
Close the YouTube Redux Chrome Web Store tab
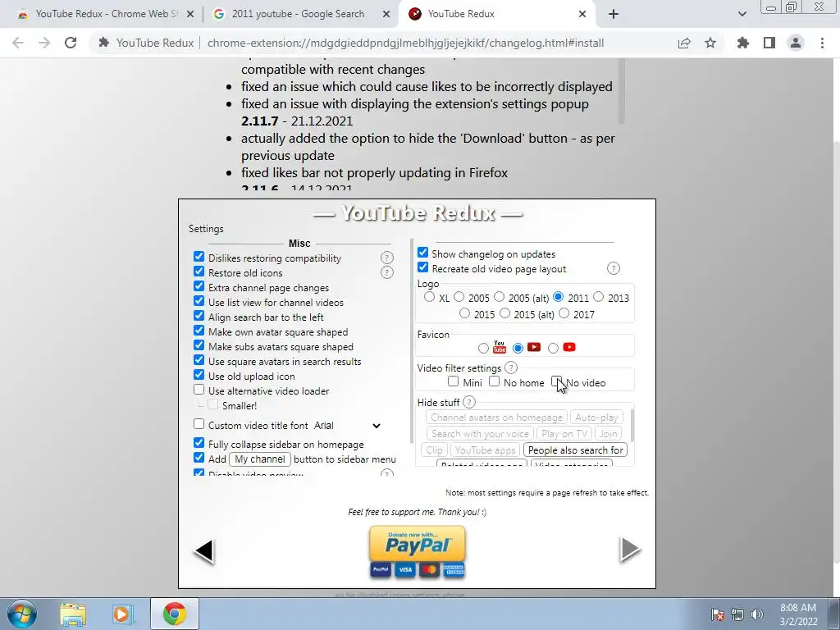click(190, 15)
